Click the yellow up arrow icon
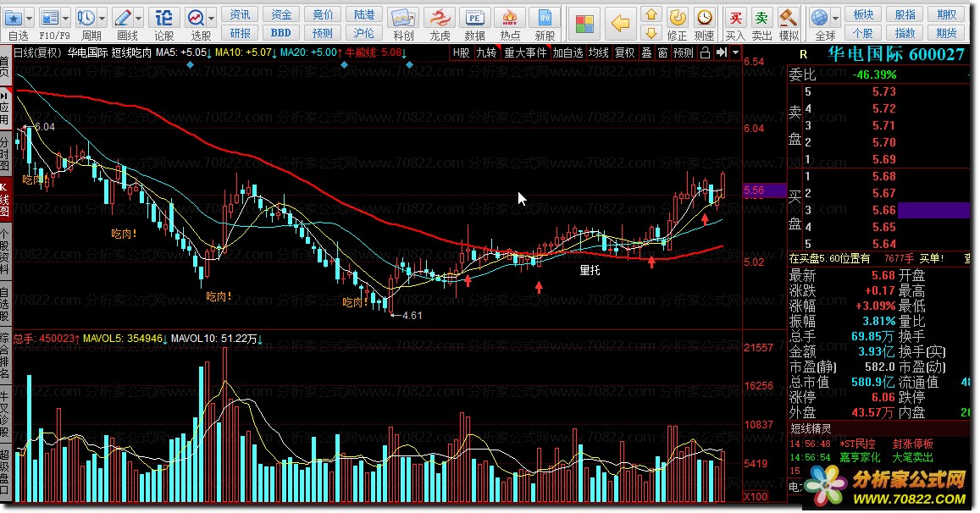Screen dimensions: 980x513 click(651, 15)
